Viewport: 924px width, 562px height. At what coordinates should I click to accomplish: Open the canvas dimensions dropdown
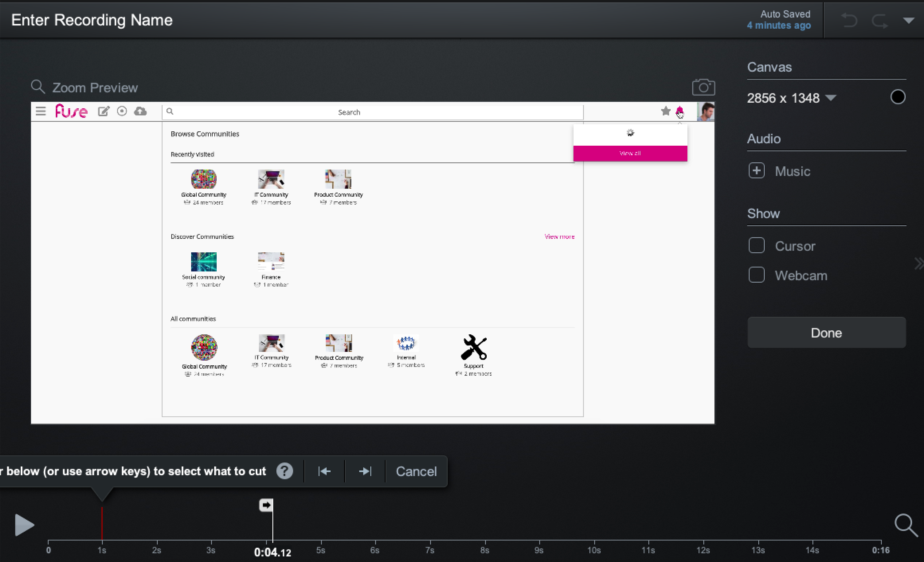point(831,98)
